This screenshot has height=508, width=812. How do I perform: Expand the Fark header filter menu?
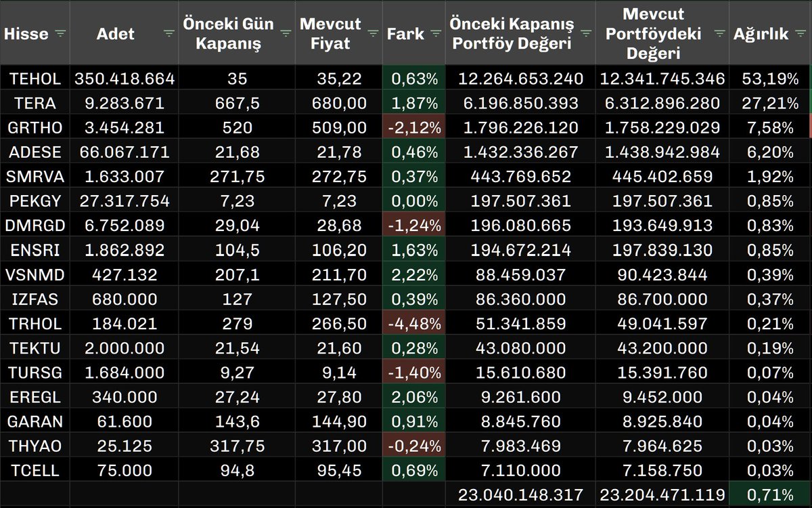click(437, 32)
